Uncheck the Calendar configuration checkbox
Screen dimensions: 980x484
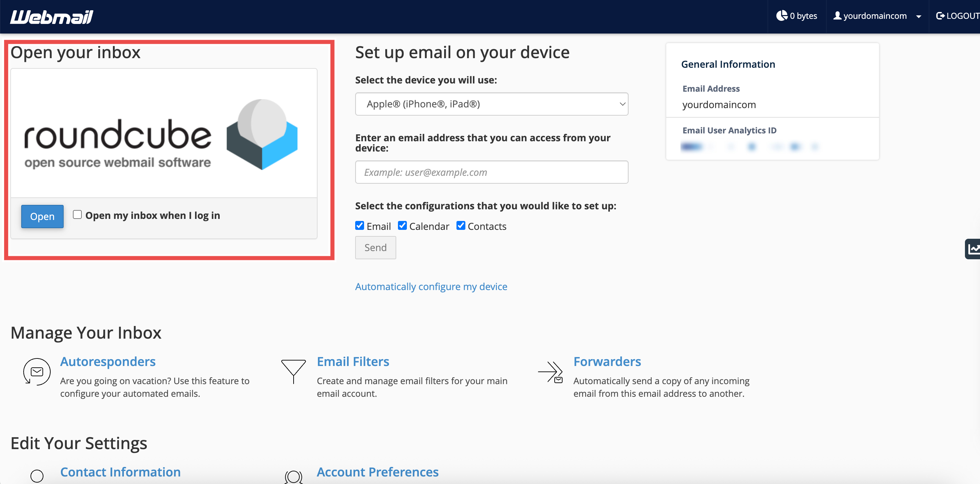(x=402, y=226)
